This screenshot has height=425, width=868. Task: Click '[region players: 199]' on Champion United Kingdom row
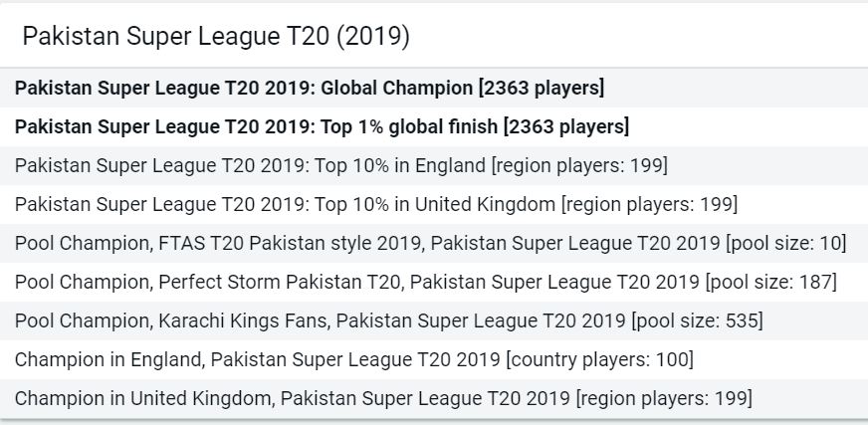(664, 398)
